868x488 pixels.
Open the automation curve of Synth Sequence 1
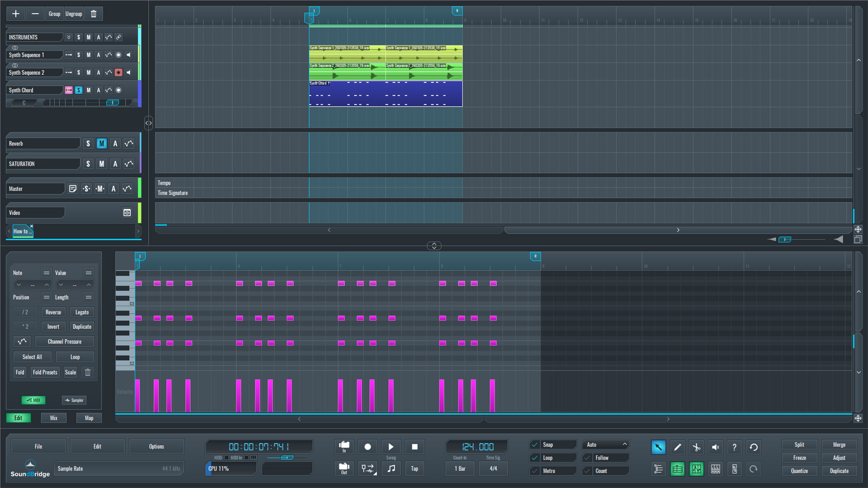[108, 55]
